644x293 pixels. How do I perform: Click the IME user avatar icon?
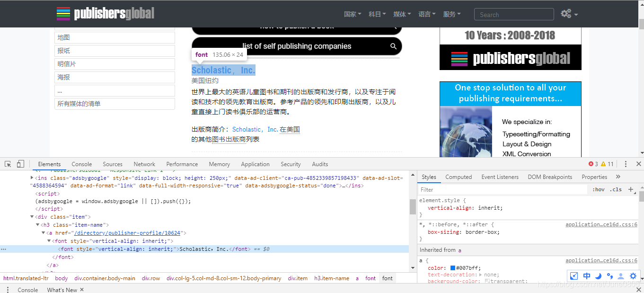pos(621,276)
